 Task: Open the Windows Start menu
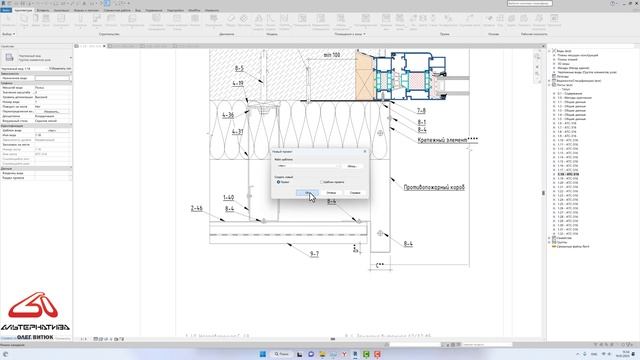[x=262, y=354]
